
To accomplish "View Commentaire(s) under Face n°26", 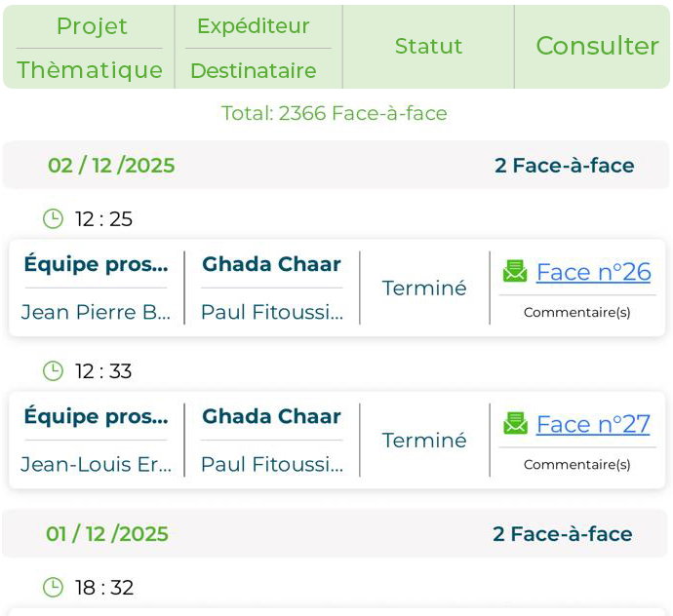I will click(x=577, y=312).
